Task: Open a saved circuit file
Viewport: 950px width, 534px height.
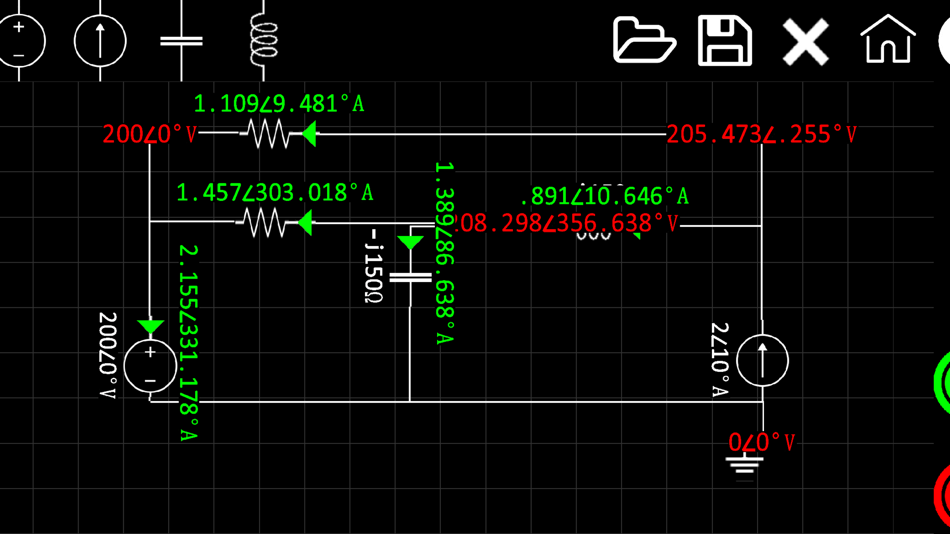Action: 644,41
